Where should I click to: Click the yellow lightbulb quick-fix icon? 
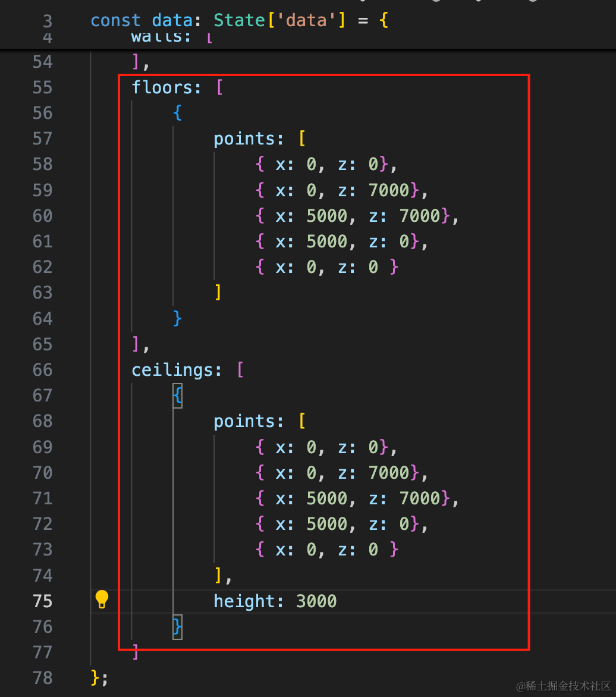pyautogui.click(x=102, y=599)
